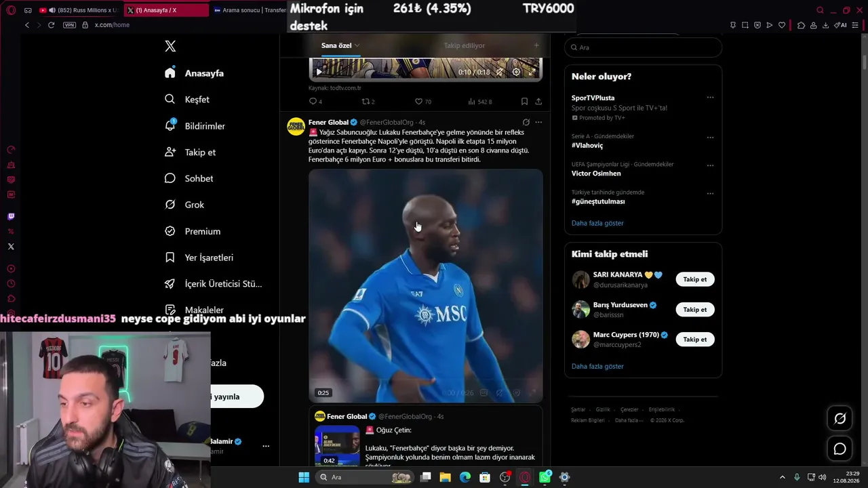Toggle the VPN badge in address bar

tap(69, 25)
